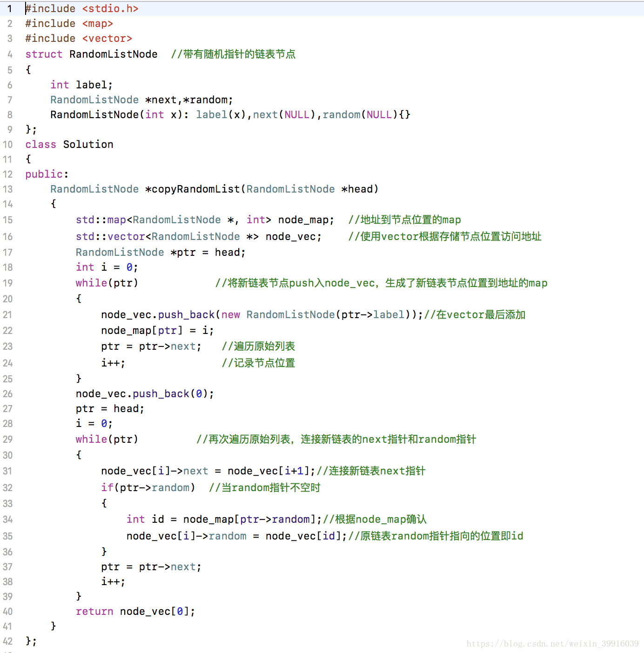Click comment '//根据node_map确认'

tap(375, 520)
